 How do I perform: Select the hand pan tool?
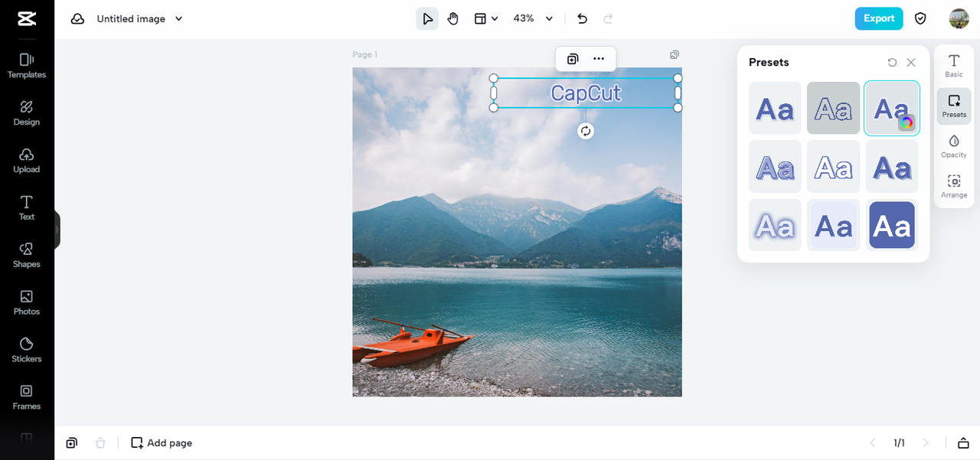pyautogui.click(x=453, y=18)
